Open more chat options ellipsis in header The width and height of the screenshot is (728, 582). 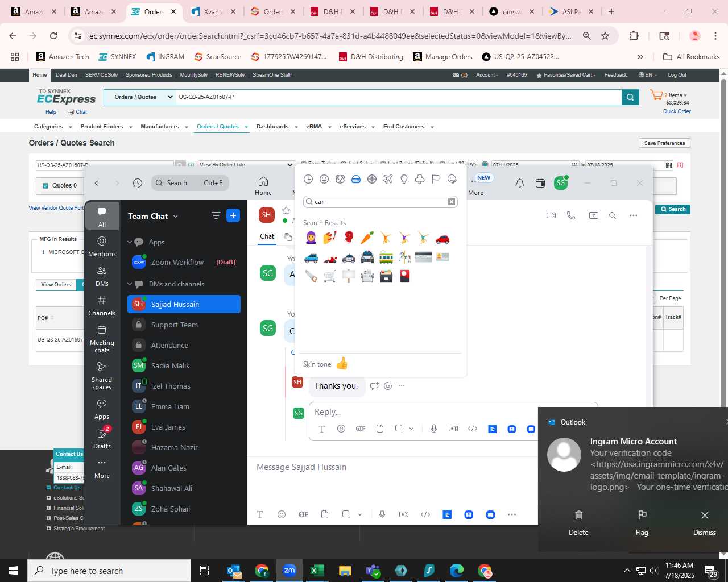pyautogui.click(x=634, y=215)
